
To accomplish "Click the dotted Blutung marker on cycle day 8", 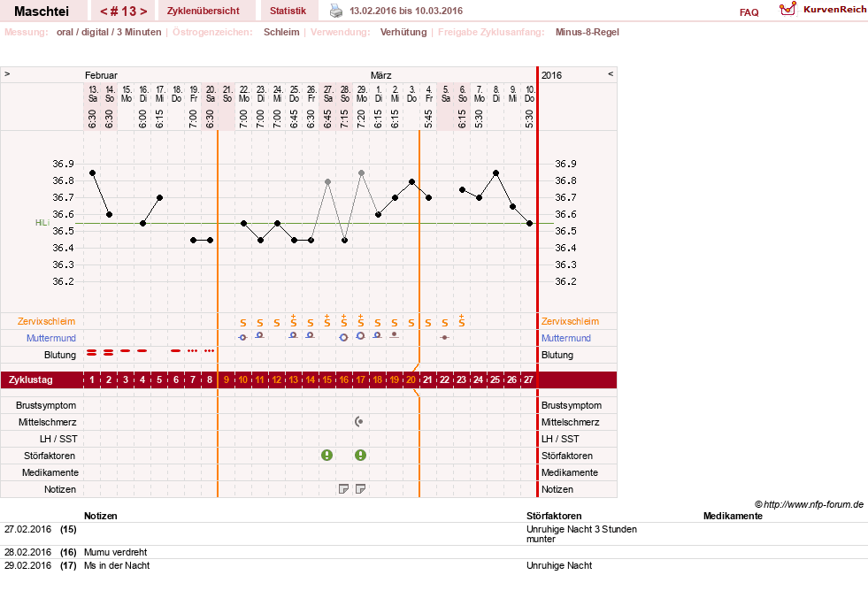I will click(x=209, y=351).
